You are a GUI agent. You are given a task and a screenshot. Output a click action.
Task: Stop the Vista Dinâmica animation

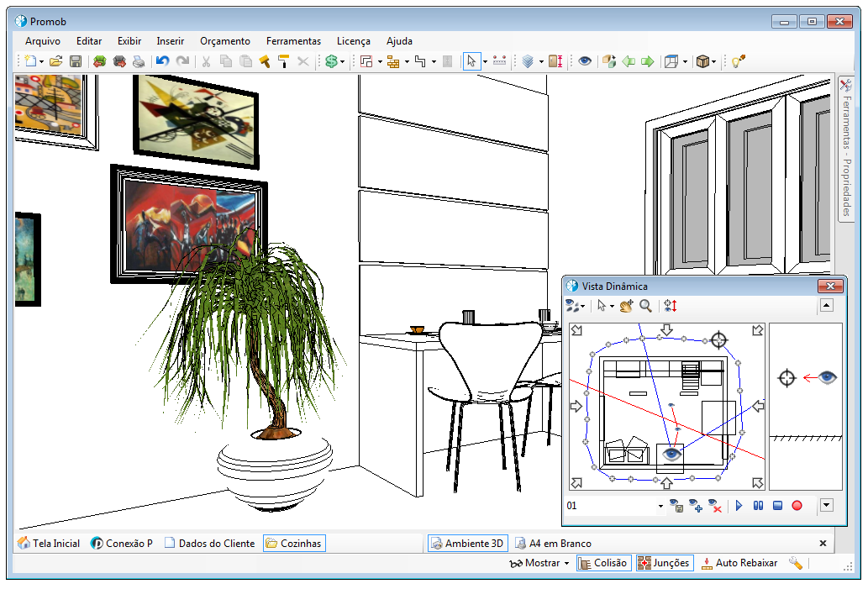click(x=777, y=506)
